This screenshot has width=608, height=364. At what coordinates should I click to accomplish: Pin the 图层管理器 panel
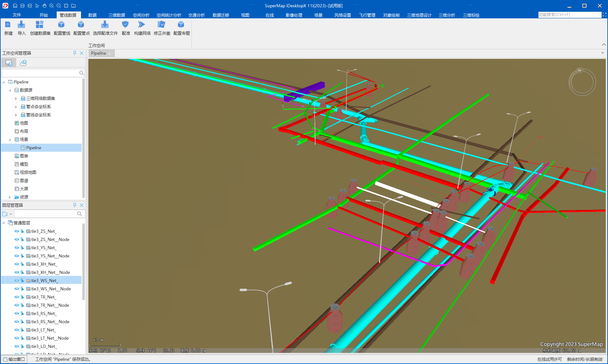pyautogui.click(x=75, y=205)
